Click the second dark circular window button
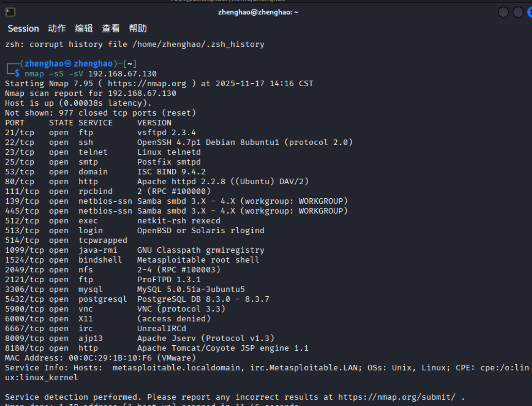Viewport: 532px width, 406px height. coord(518,12)
